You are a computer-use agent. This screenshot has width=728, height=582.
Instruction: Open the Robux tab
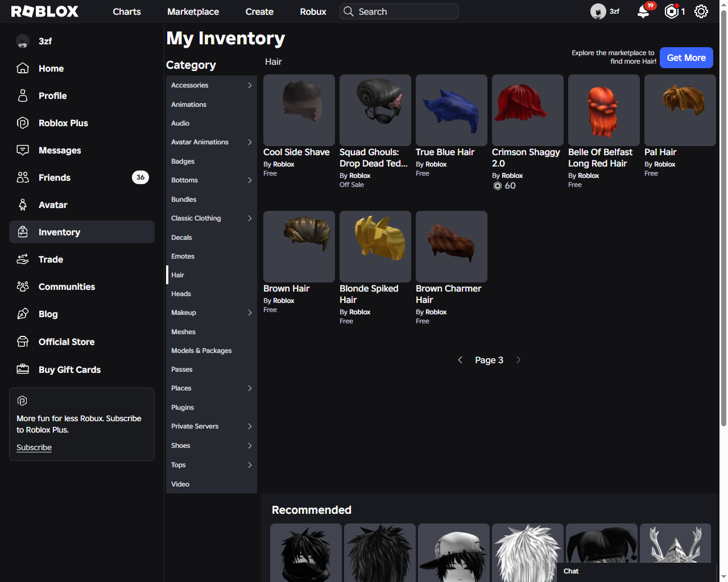pyautogui.click(x=313, y=11)
